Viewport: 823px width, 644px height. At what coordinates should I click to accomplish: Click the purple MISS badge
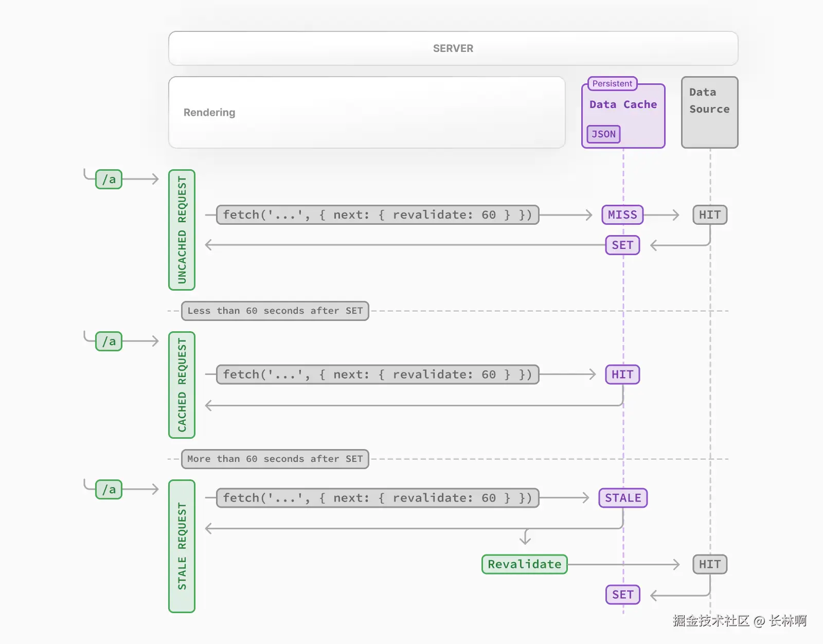tap(622, 215)
